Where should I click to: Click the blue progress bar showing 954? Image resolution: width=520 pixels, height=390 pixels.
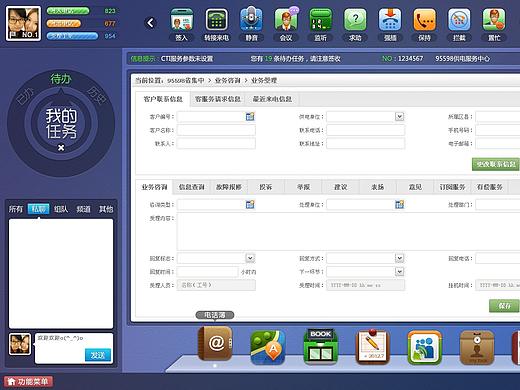(72, 36)
